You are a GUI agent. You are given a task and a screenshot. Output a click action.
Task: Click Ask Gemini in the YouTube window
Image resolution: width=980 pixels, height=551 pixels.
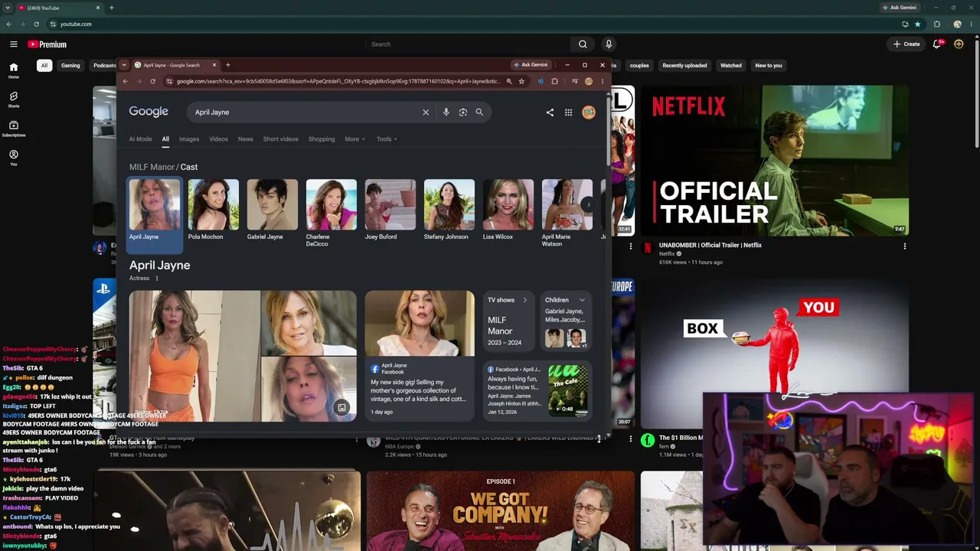point(900,8)
